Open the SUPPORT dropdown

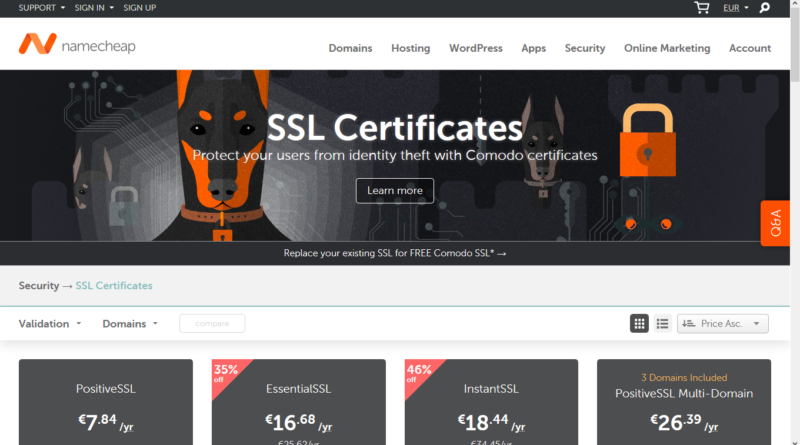click(42, 8)
